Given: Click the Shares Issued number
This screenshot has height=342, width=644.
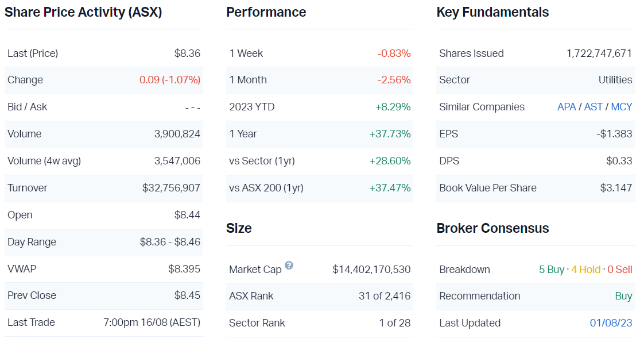Looking at the screenshot, I should [599, 53].
